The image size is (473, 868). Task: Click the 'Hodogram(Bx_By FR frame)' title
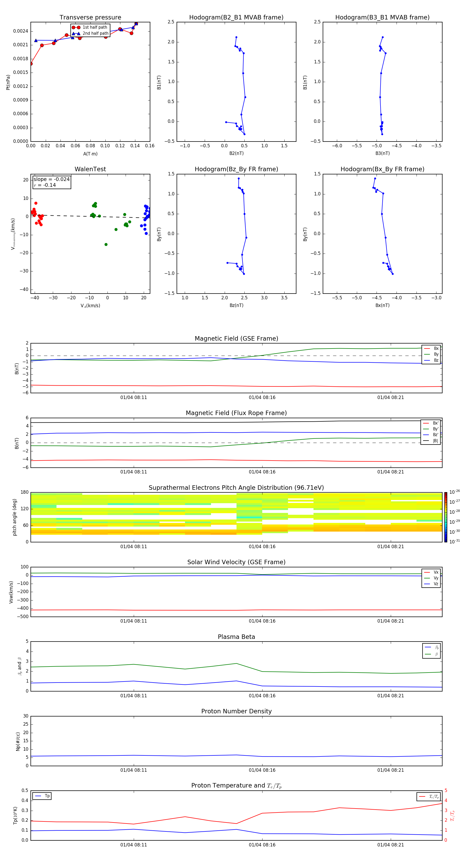(382, 169)
